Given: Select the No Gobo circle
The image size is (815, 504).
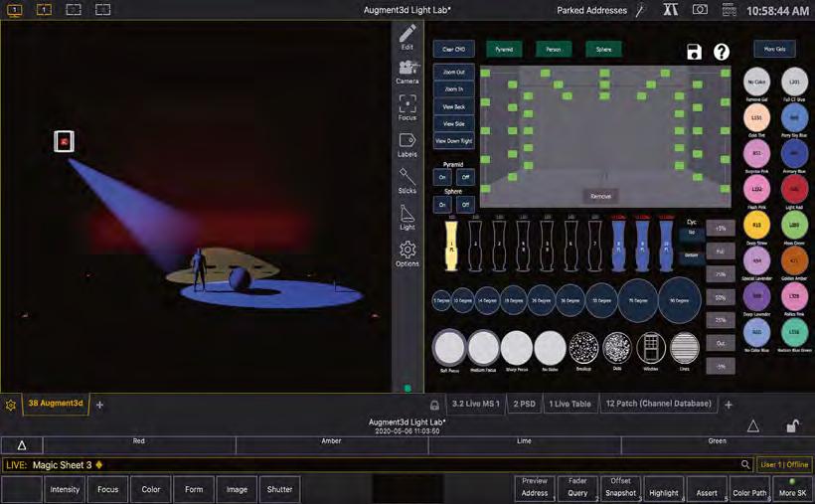Looking at the screenshot, I should pyautogui.click(x=550, y=348).
